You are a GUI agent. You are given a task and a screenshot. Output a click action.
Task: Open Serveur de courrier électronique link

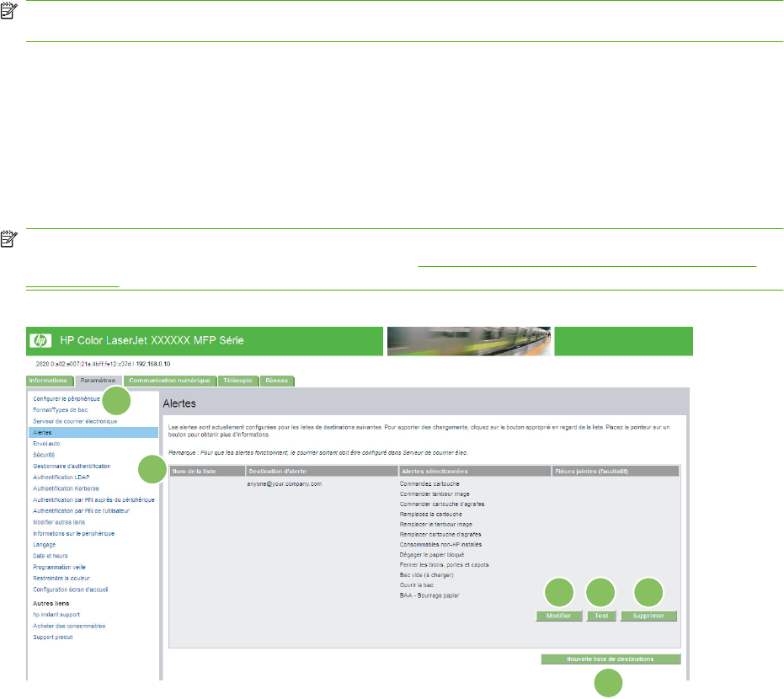[75, 421]
